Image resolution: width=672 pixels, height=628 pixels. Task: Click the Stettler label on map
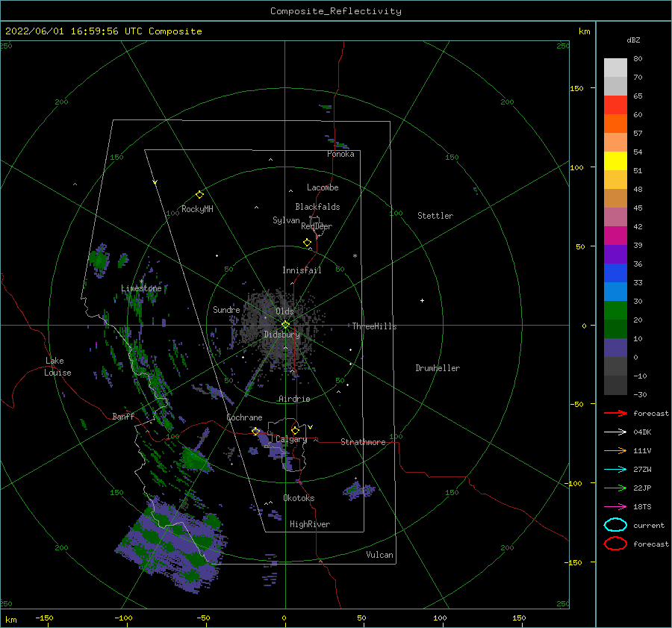(435, 216)
